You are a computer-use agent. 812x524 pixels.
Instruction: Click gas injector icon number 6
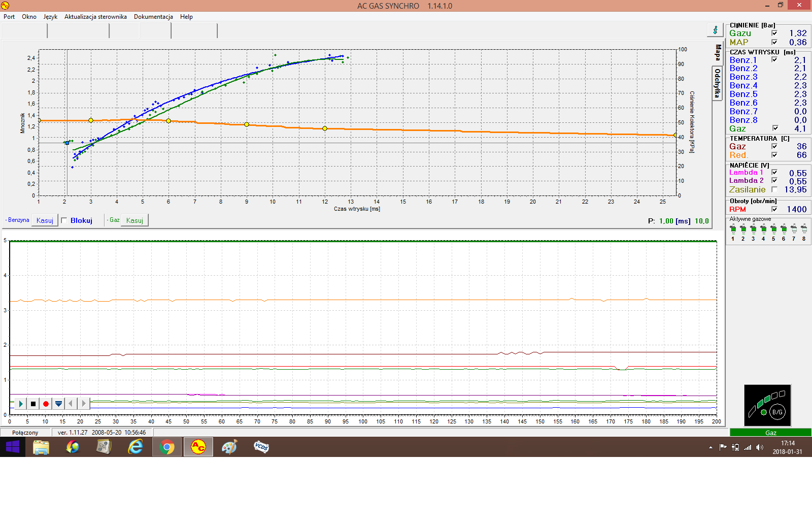(784, 229)
